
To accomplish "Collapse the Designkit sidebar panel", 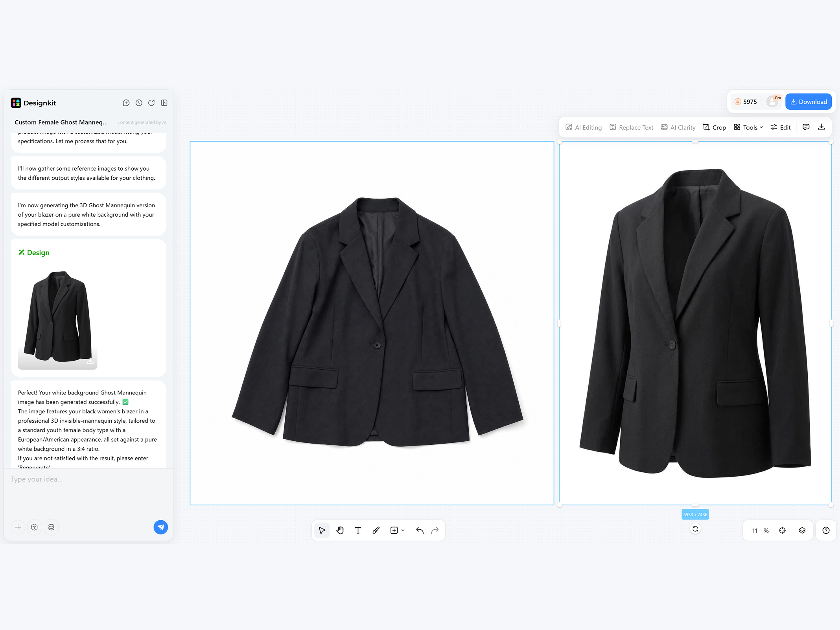I will [x=164, y=103].
